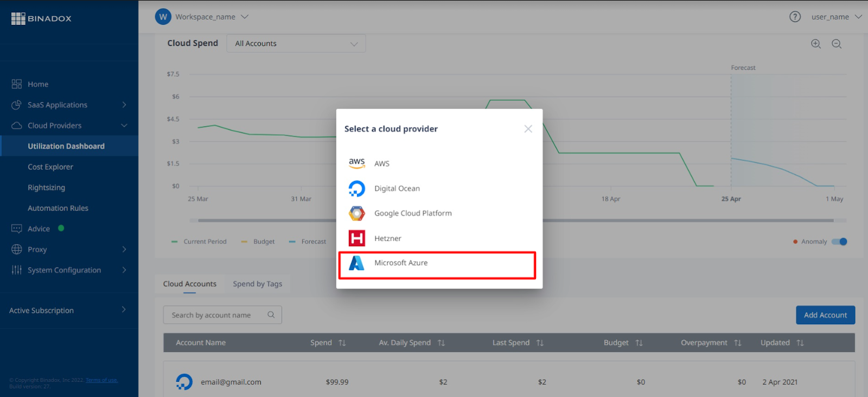Click the Forecast legend item
868x397 pixels.
pyautogui.click(x=308, y=241)
